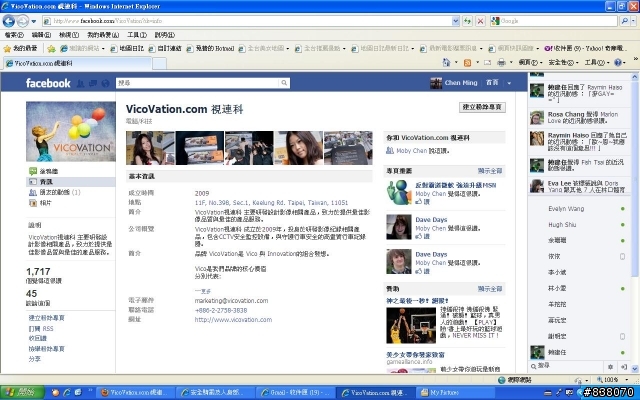Click the Windows Start button

pyautogui.click(x=22, y=393)
